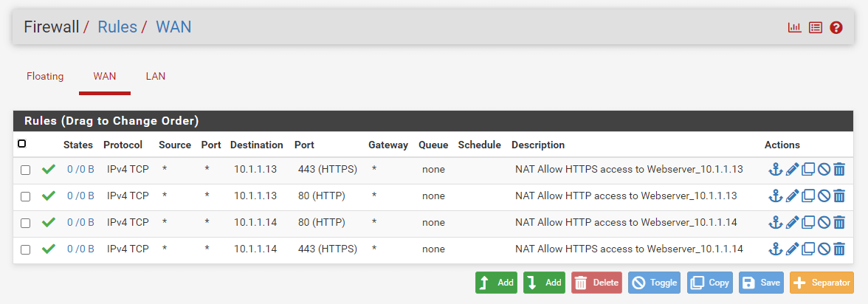
Task: Click green pass checkmark of HTTPS 10.1.1.13 rule
Action: pyautogui.click(x=49, y=169)
